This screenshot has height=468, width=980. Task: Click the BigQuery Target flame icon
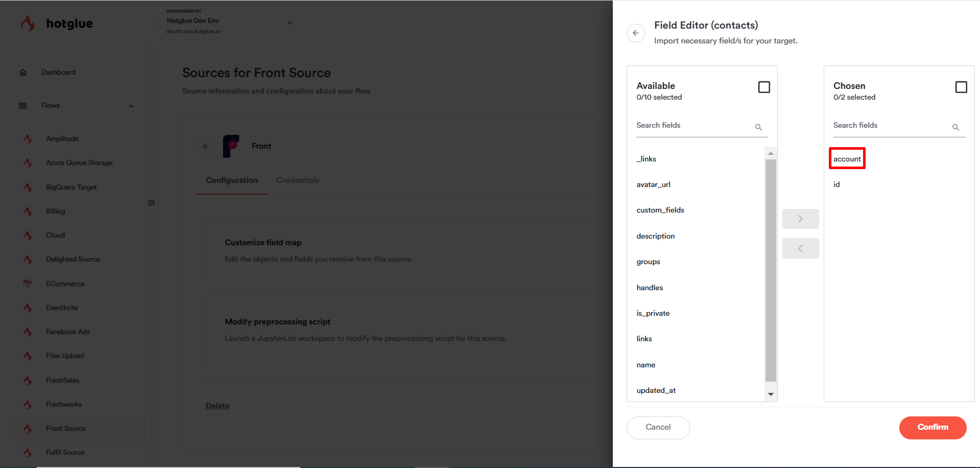(x=28, y=188)
